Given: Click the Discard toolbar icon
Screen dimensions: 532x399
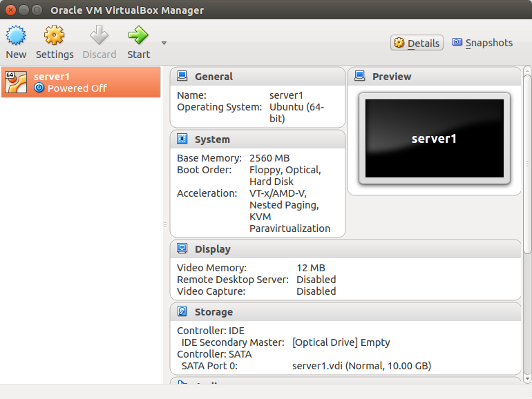Looking at the screenshot, I should (x=99, y=36).
